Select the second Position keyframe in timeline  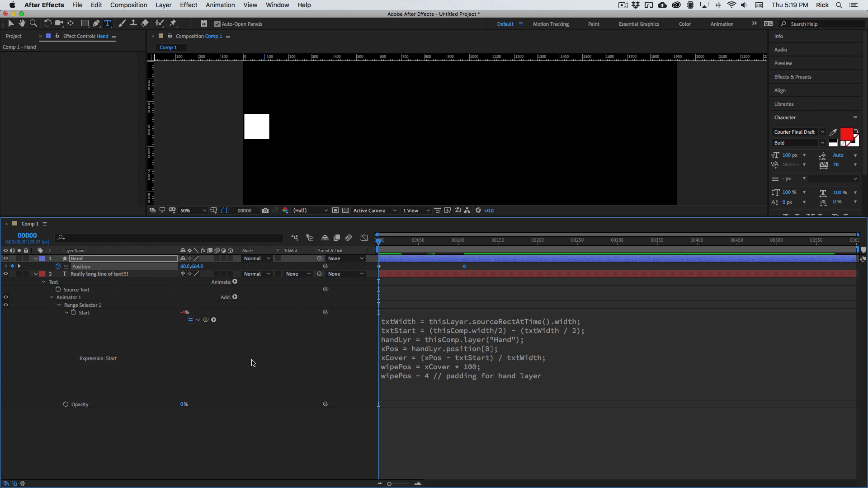pos(464,267)
